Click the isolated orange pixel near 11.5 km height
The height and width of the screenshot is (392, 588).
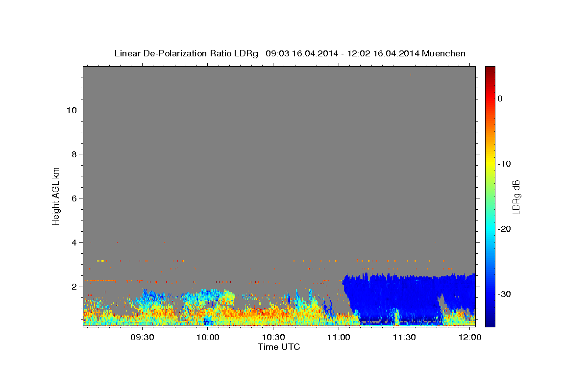click(410, 74)
